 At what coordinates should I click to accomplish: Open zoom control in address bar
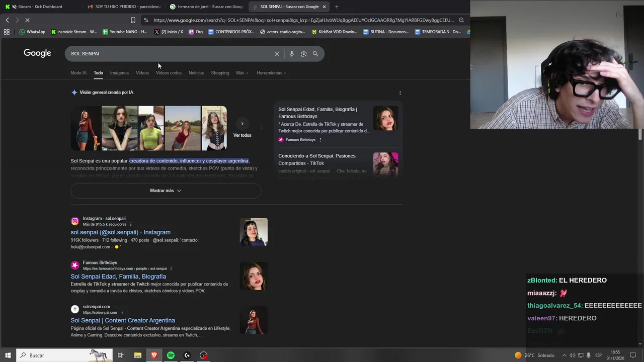point(461,20)
